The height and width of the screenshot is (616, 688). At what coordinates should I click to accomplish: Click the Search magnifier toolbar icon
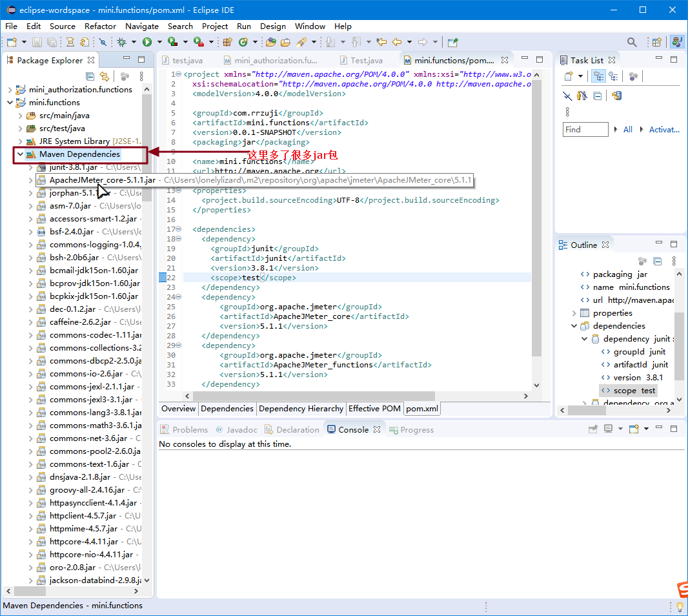(632, 42)
